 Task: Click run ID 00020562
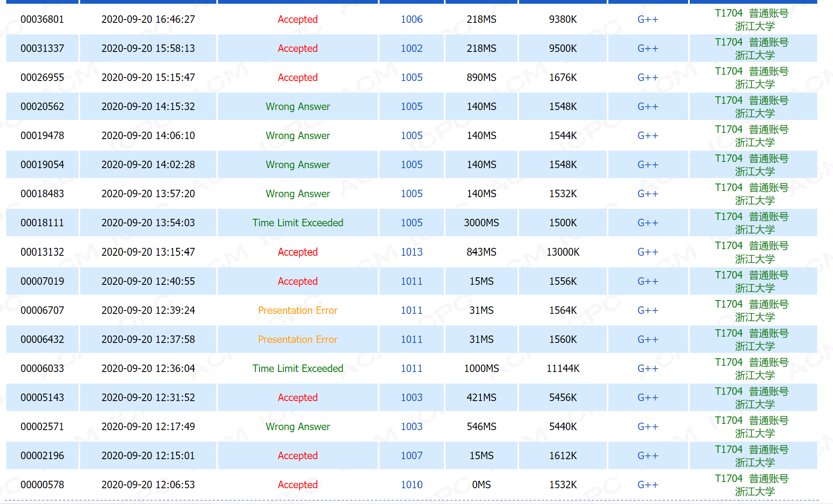[x=42, y=106]
